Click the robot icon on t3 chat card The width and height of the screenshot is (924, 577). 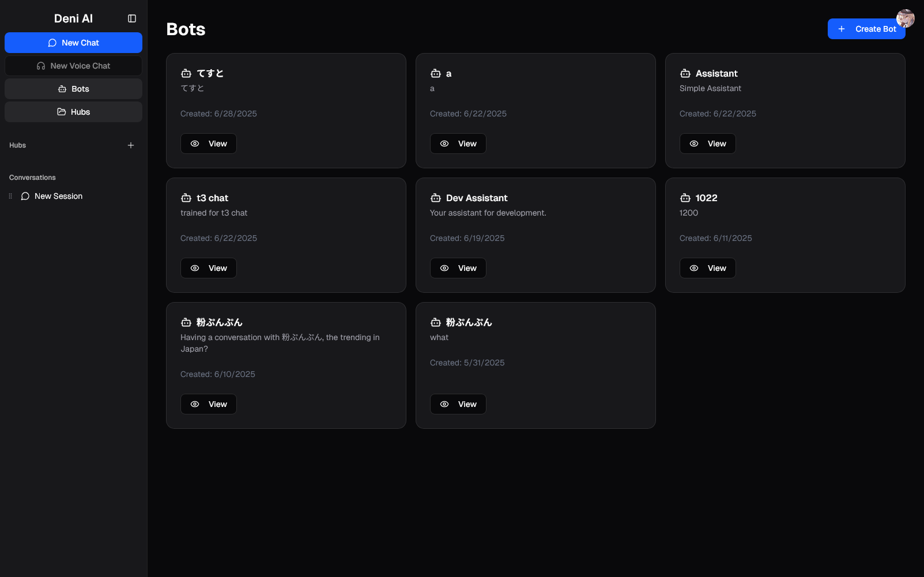186,198
